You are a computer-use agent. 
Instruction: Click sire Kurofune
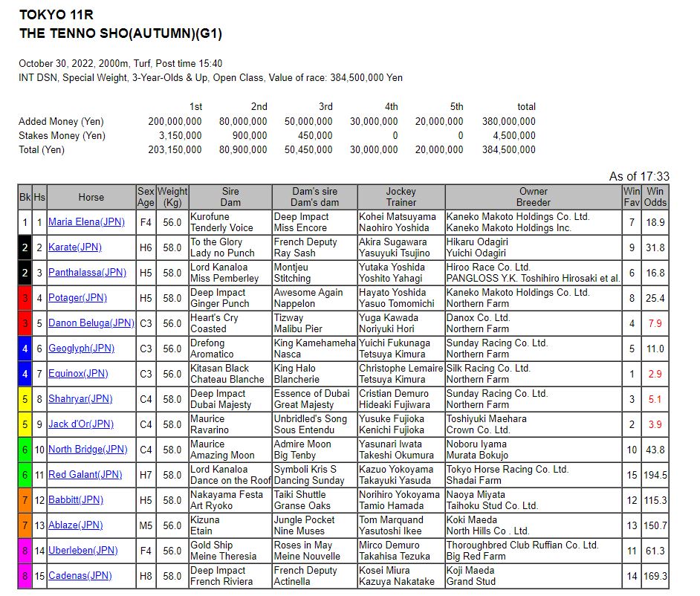(210, 216)
